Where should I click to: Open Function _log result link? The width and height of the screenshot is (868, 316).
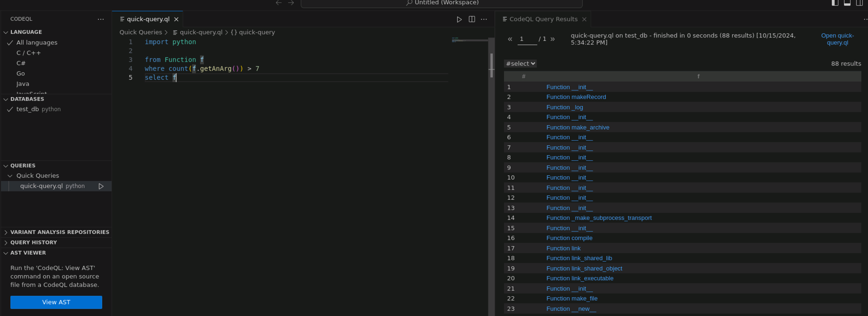click(x=564, y=107)
